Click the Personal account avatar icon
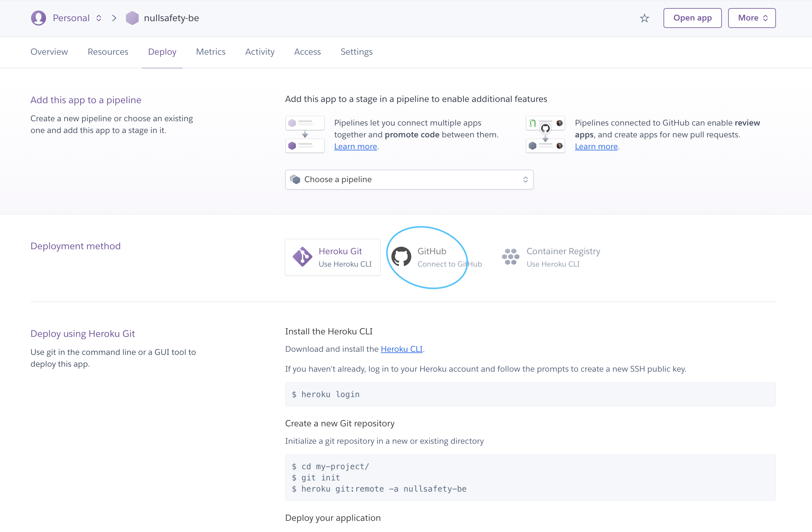The image size is (812, 532). coord(39,18)
